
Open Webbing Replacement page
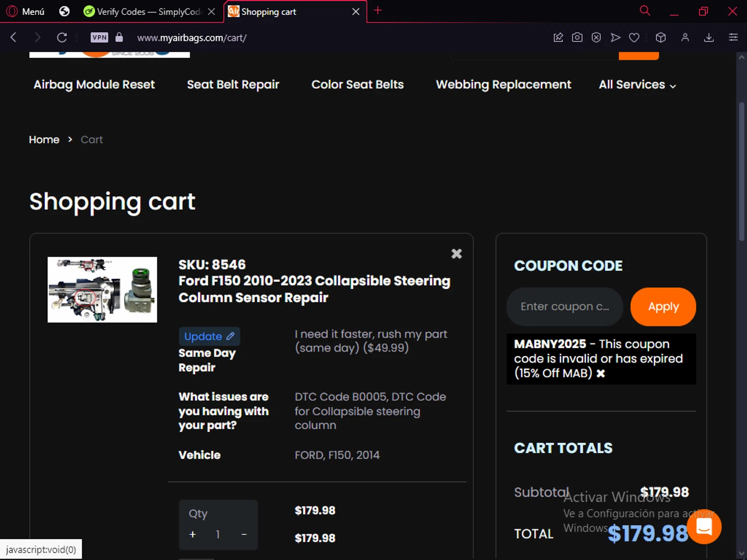pos(503,85)
